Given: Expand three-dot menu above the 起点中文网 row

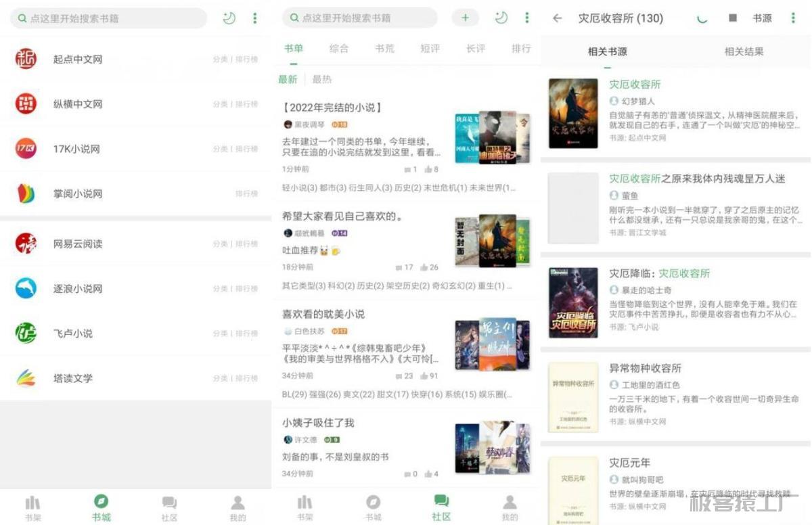Looking at the screenshot, I should [x=254, y=18].
